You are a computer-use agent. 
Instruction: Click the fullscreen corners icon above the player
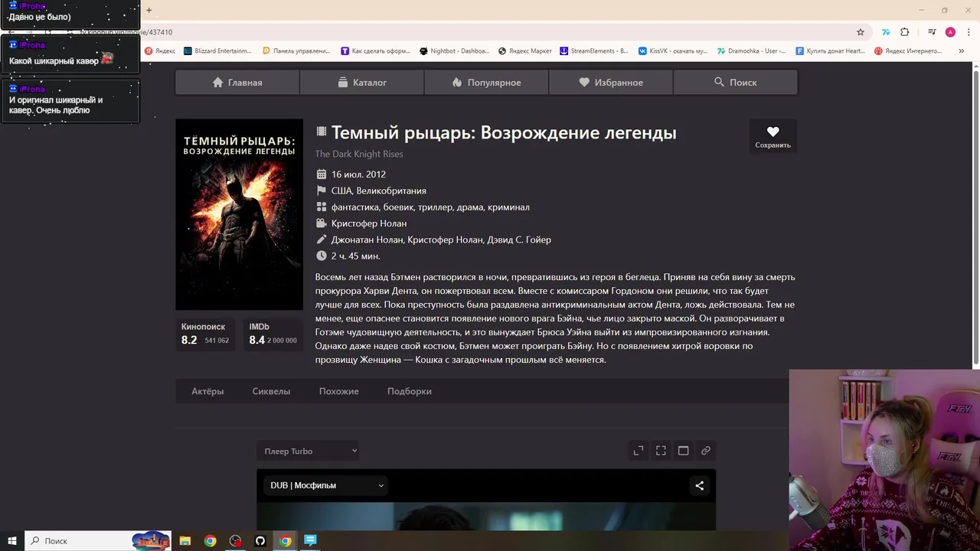coord(661,451)
